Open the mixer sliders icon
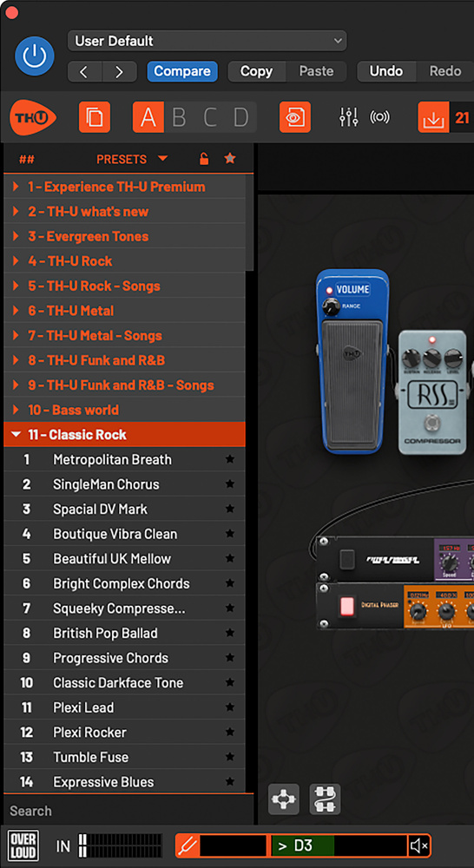 coord(349,117)
